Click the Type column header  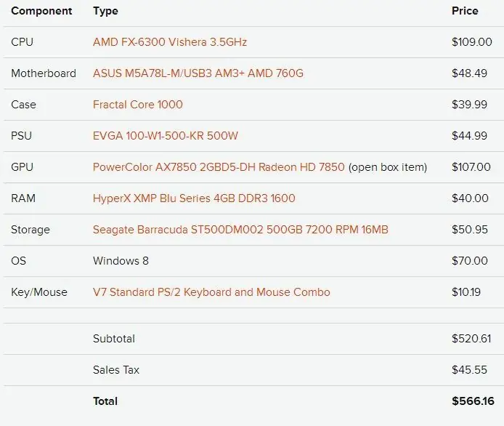pos(105,11)
